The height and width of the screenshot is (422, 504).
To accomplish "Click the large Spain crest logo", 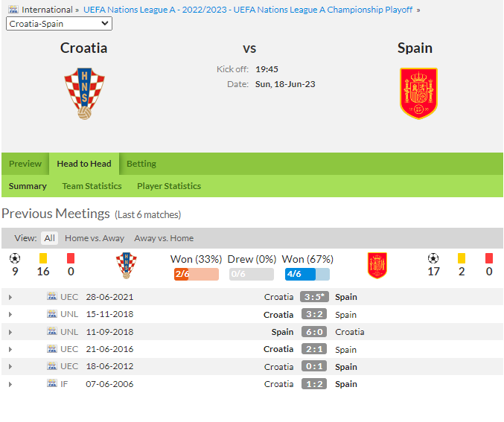I will 418,93.
